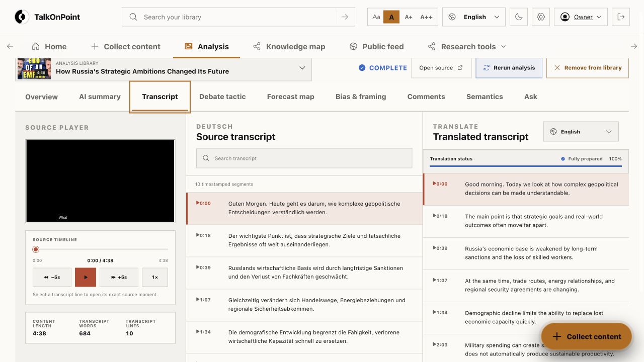Click the COMPLETE status check icon
This screenshot has width=644, height=362.
pyautogui.click(x=362, y=68)
